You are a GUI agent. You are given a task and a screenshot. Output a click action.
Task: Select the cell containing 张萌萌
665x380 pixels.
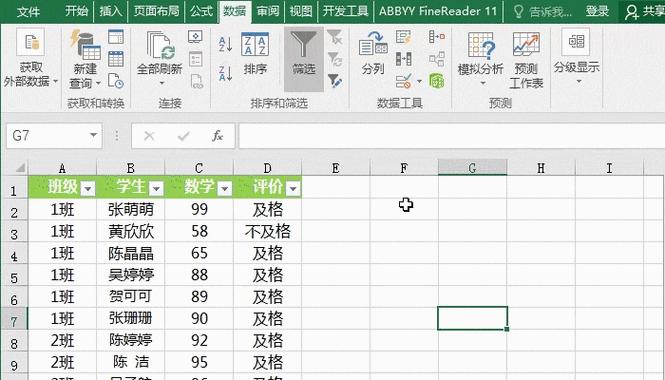(131, 209)
